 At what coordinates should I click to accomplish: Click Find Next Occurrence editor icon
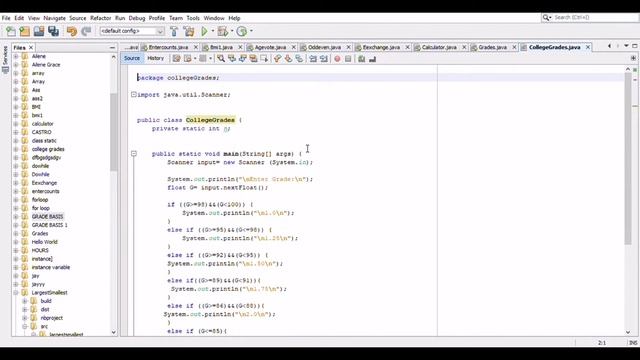(242, 59)
